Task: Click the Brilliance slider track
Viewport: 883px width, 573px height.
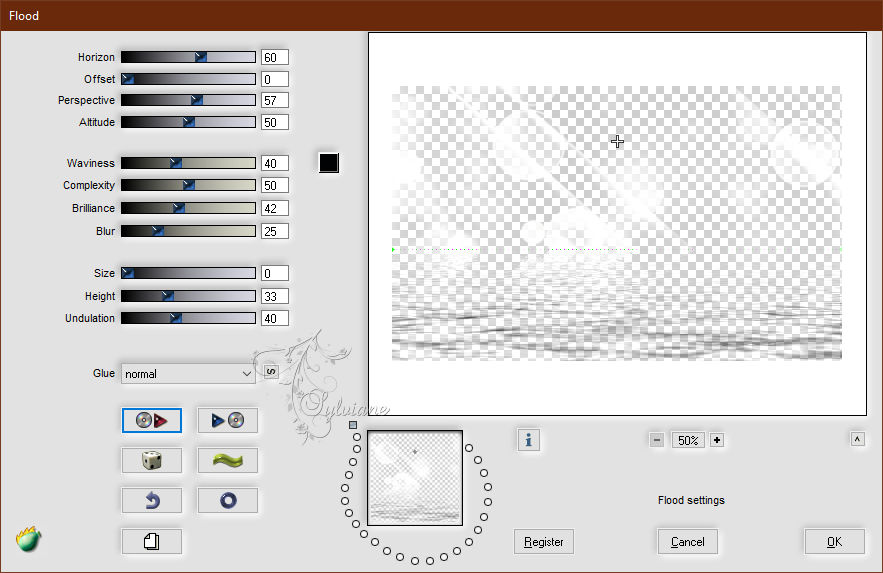Action: (x=188, y=208)
